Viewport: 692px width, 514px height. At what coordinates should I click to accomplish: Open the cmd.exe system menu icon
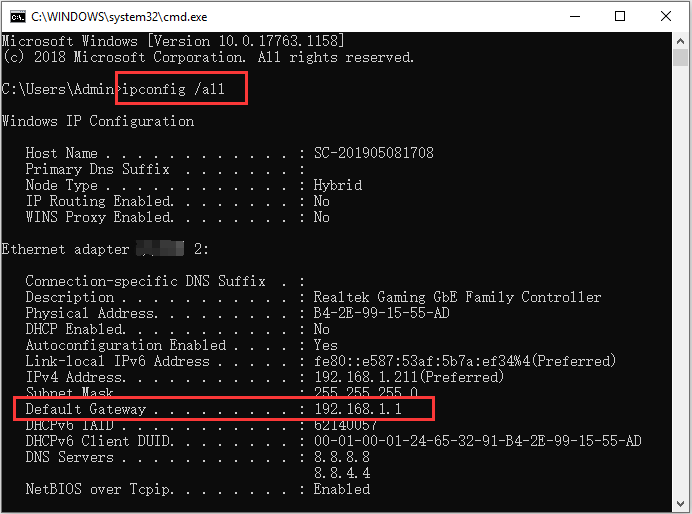click(18, 17)
